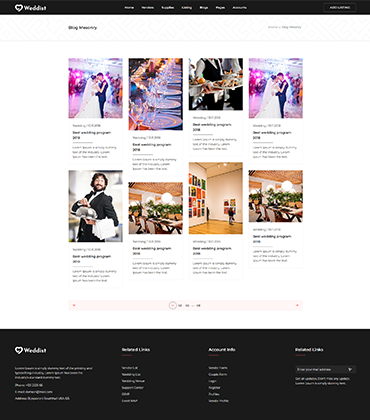Viewport: 370px width, 420px height.
Task: Focus the email address input field
Action: pos(321,369)
